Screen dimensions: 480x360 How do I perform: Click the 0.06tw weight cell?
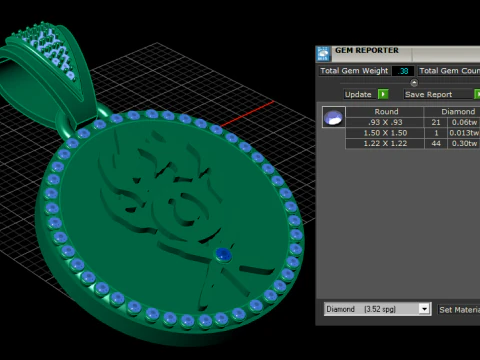pyautogui.click(x=464, y=122)
